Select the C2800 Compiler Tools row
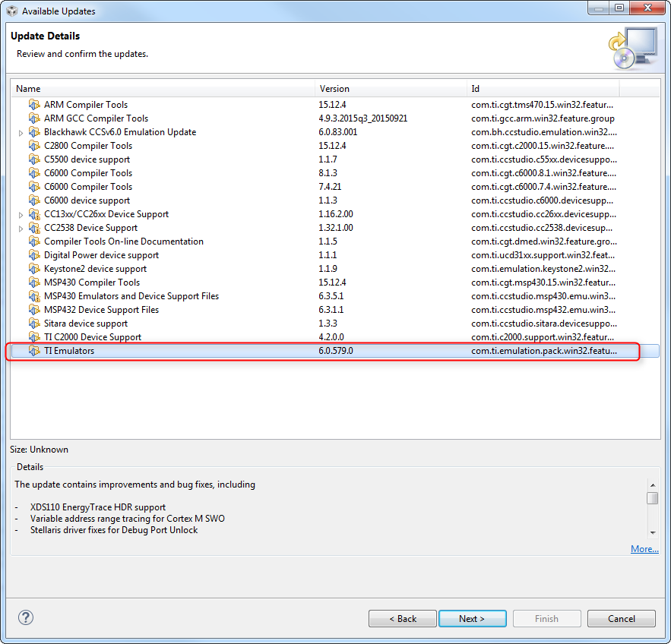The width and height of the screenshot is (671, 644). coord(335,145)
